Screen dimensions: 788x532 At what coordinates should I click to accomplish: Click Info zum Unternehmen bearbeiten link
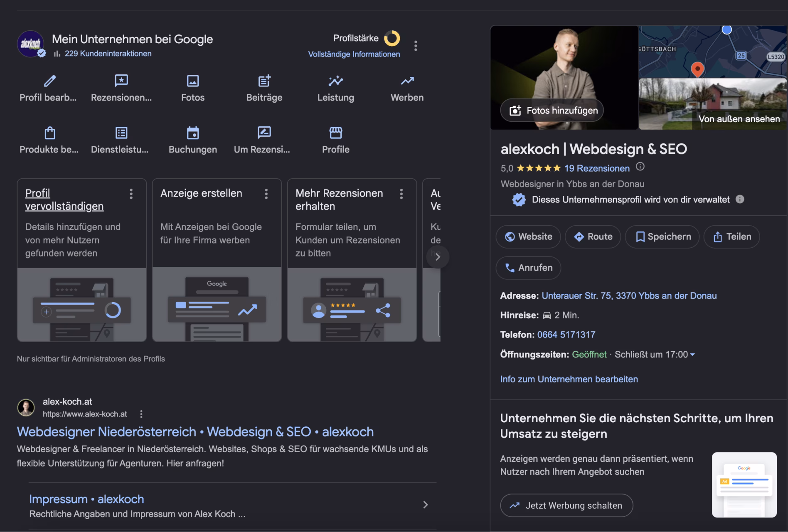click(569, 379)
